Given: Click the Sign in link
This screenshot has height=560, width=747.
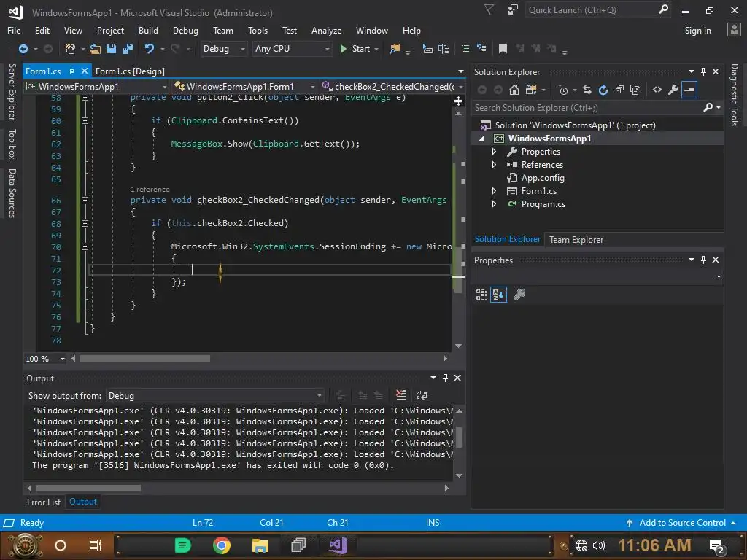Looking at the screenshot, I should pos(697,31).
